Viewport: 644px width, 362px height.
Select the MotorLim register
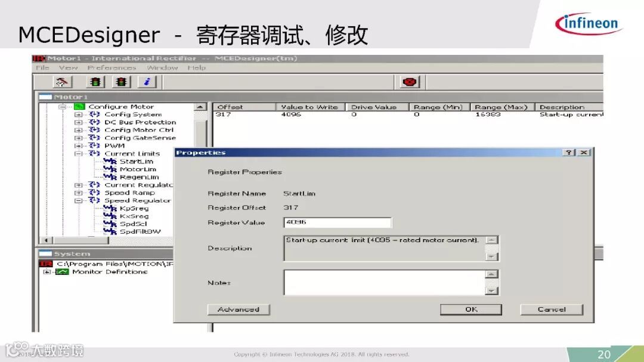click(x=138, y=169)
